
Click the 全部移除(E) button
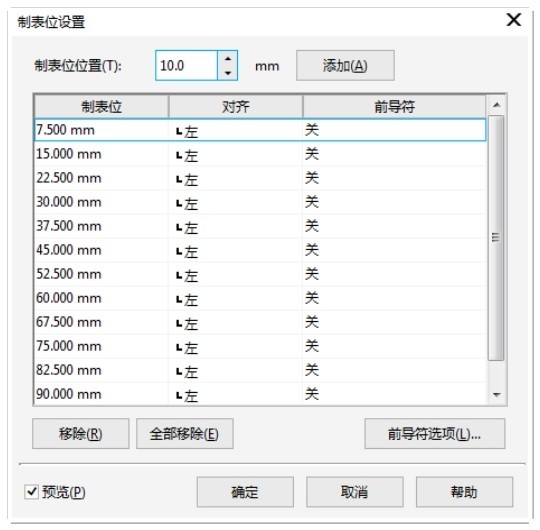[185, 434]
